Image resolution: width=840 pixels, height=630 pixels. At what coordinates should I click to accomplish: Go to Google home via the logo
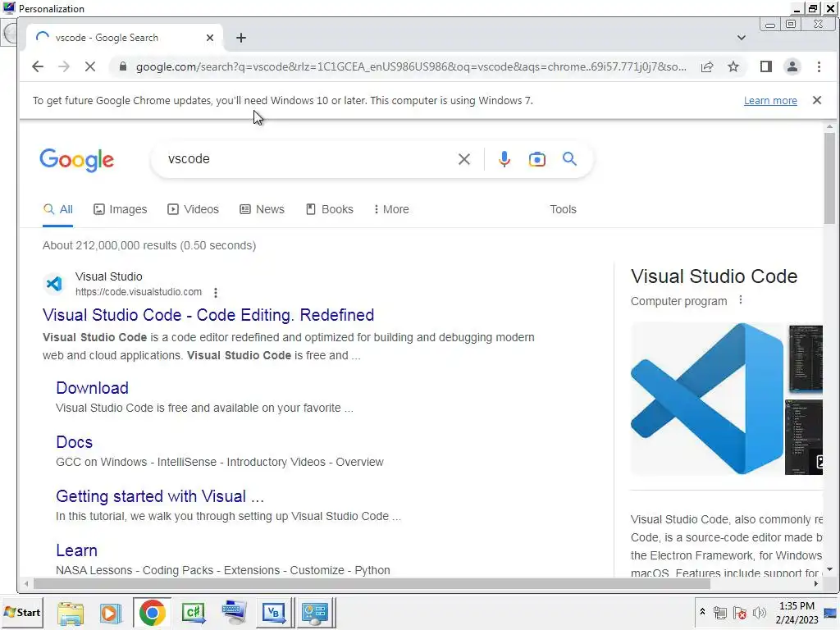76,160
